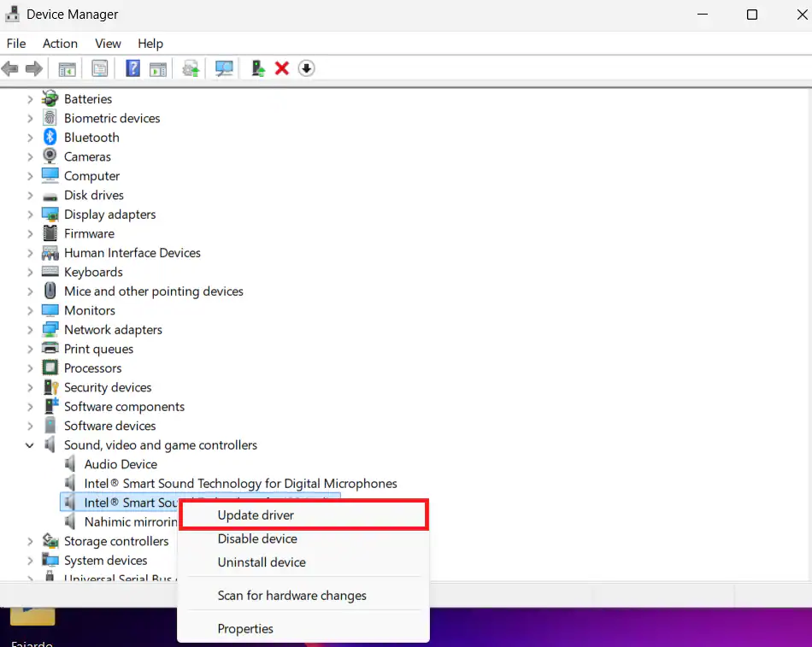The height and width of the screenshot is (647, 812).
Task: Expand the Software devices chevron
Action: pos(30,426)
